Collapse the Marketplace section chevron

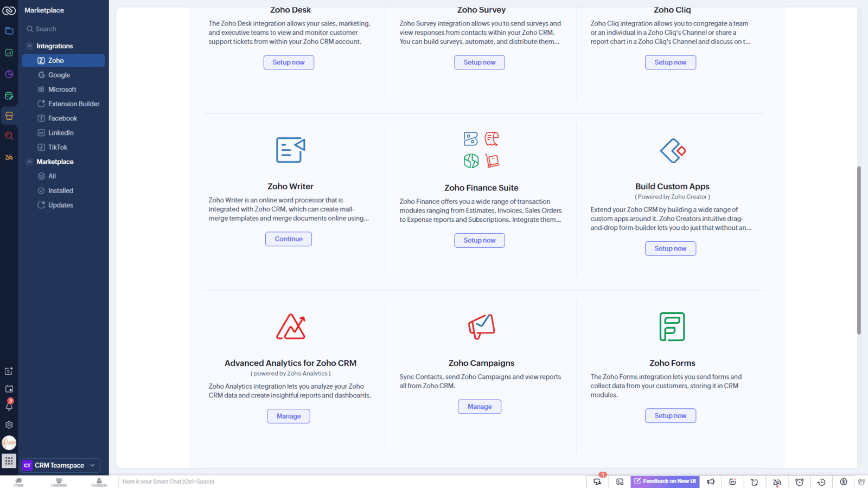(x=30, y=162)
